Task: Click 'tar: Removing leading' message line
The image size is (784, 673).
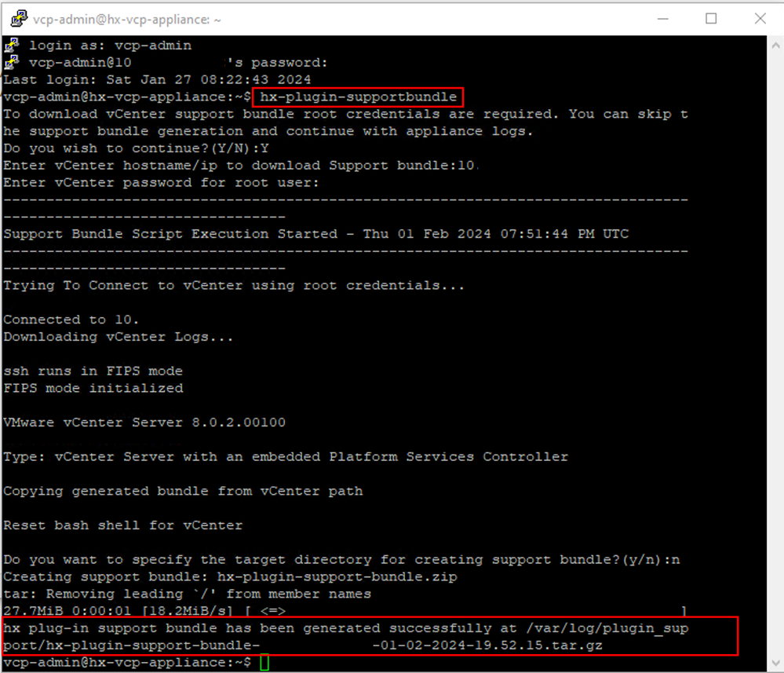Action: [187, 594]
